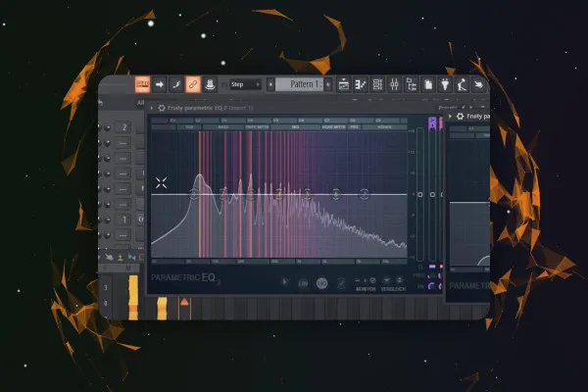The image size is (588, 392).
Task: Open the Channel rack icon
Action: coord(377,85)
